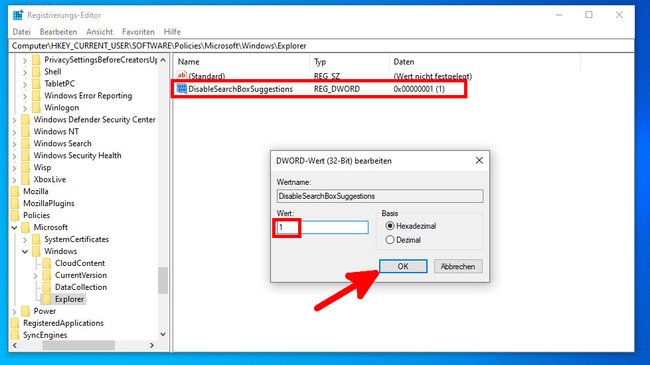Click the 0x00000001 (1) data cell
This screenshot has width=650, height=365.
[x=419, y=89]
